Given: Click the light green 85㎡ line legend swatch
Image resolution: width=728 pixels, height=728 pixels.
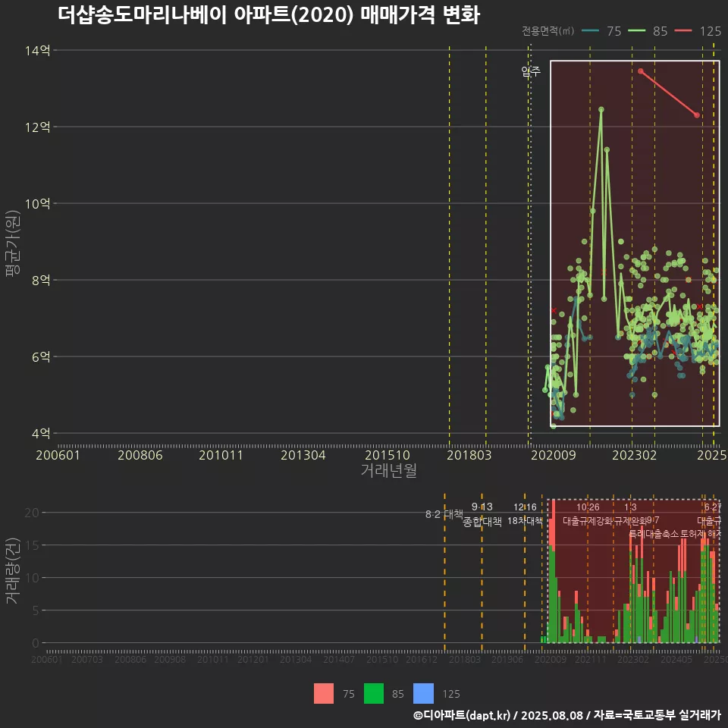Looking at the screenshot, I should (636, 31).
